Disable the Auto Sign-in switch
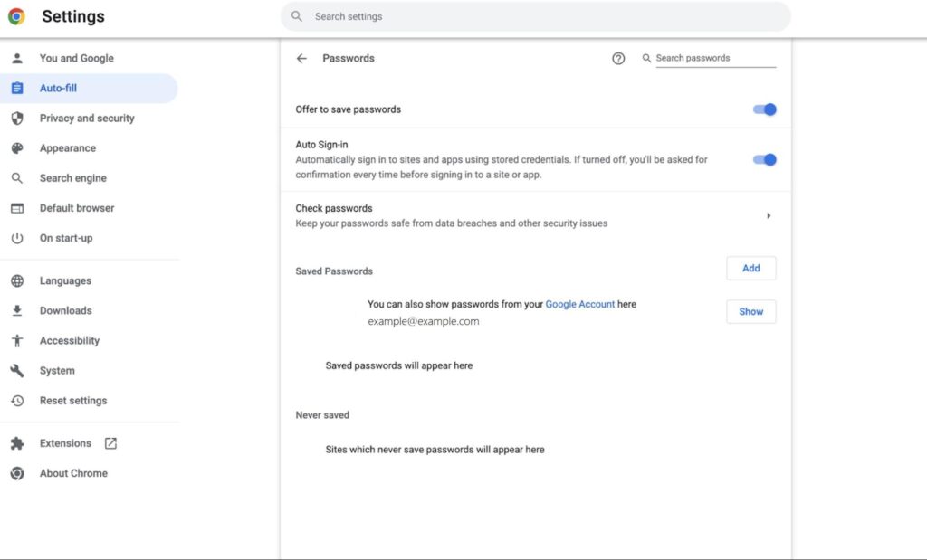 point(765,159)
